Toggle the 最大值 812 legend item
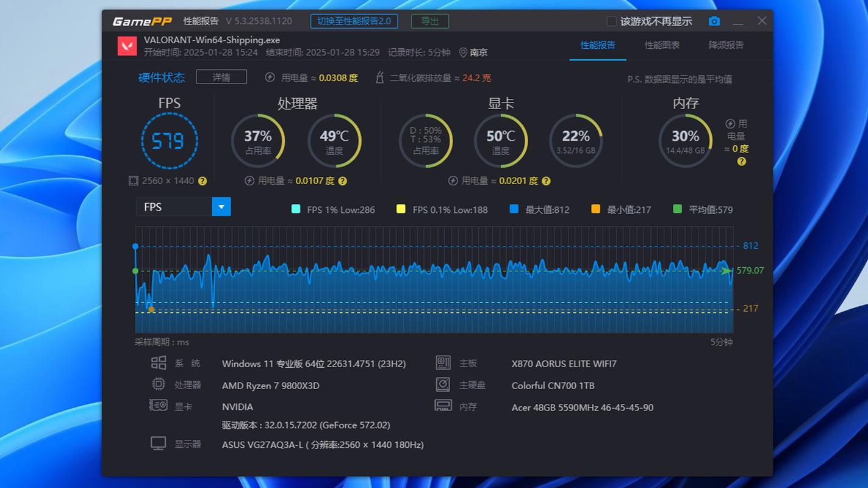 pos(539,209)
